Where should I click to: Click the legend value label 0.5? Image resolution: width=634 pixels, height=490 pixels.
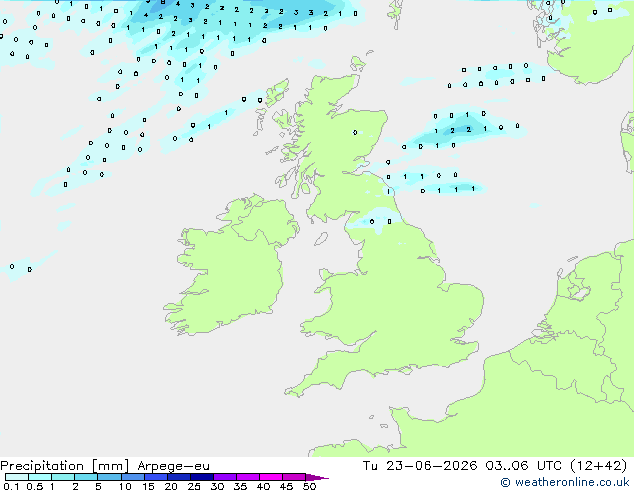tap(35, 486)
